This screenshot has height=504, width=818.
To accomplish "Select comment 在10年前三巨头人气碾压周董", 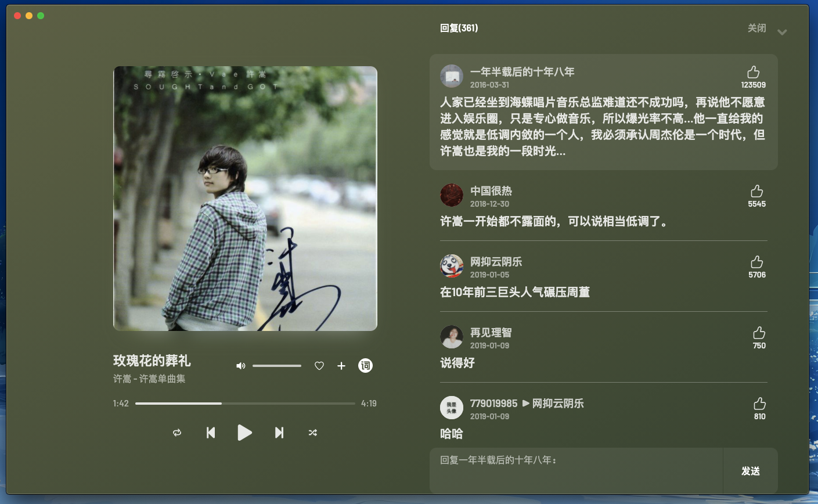I will tap(515, 292).
